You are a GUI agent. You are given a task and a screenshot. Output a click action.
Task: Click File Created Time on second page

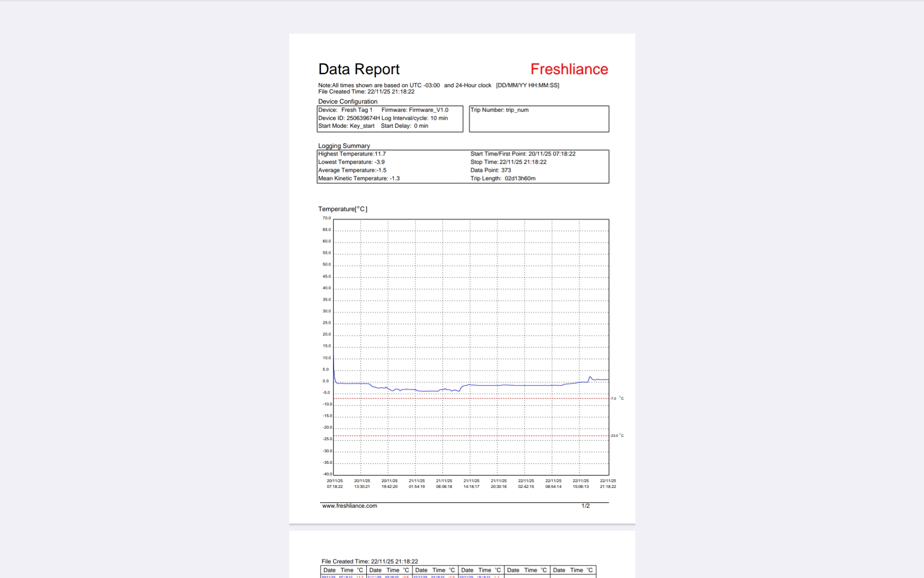(370, 561)
